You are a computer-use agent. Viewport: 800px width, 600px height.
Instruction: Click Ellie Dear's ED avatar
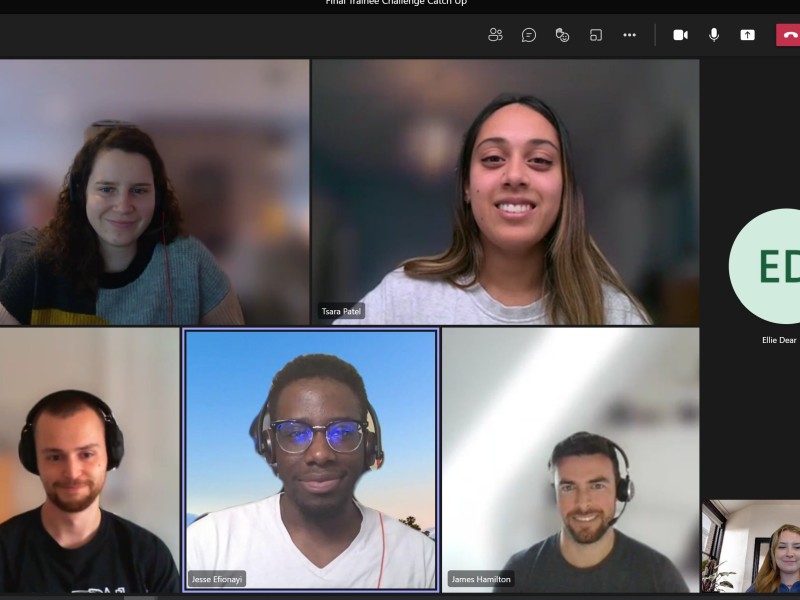(x=765, y=266)
